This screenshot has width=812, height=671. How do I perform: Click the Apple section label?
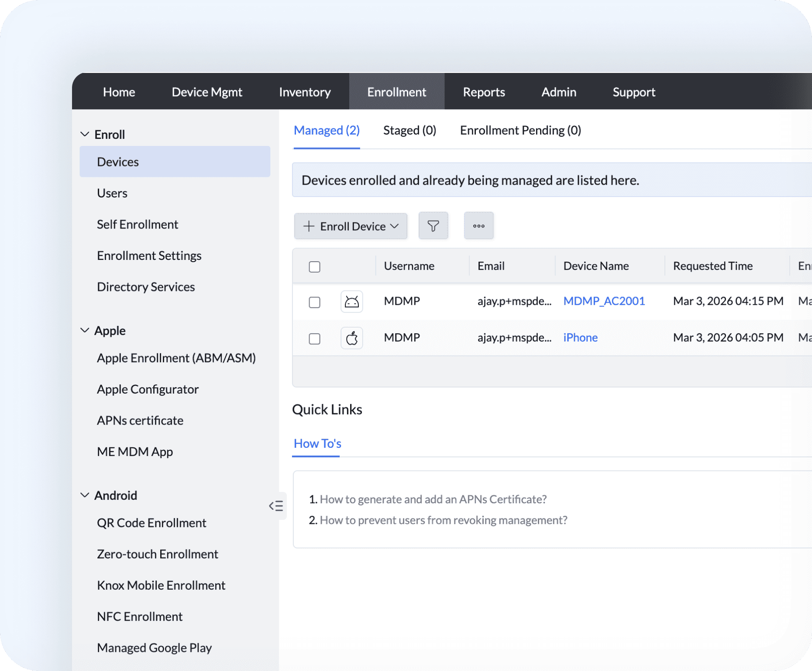click(110, 331)
